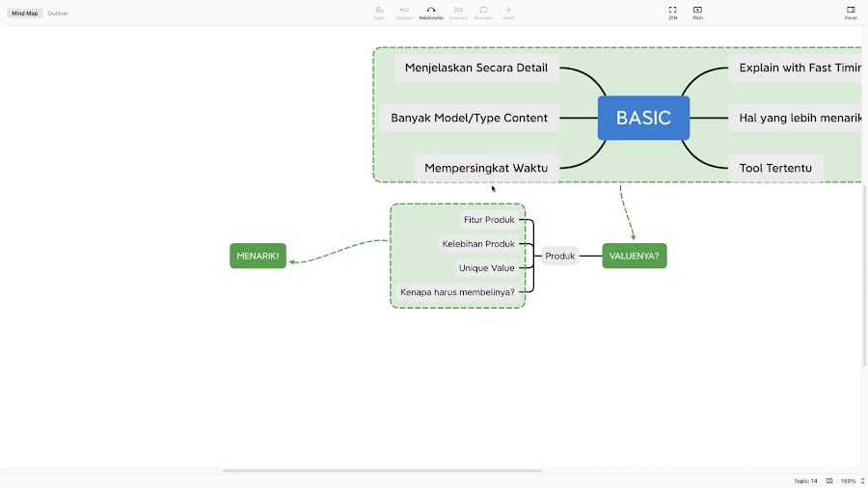Open the Insert plus menu
Image resolution: width=868 pixels, height=488 pixels.
(x=508, y=10)
